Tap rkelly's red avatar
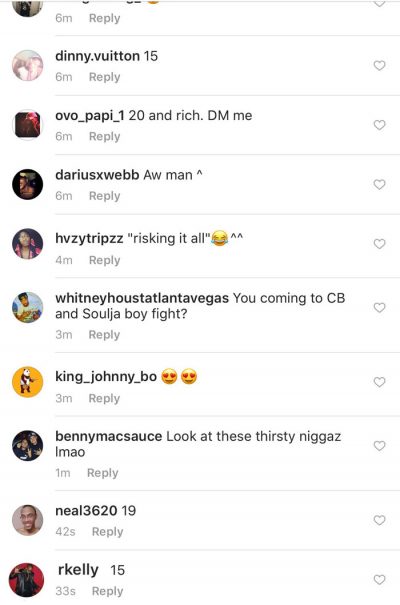 (x=27, y=580)
